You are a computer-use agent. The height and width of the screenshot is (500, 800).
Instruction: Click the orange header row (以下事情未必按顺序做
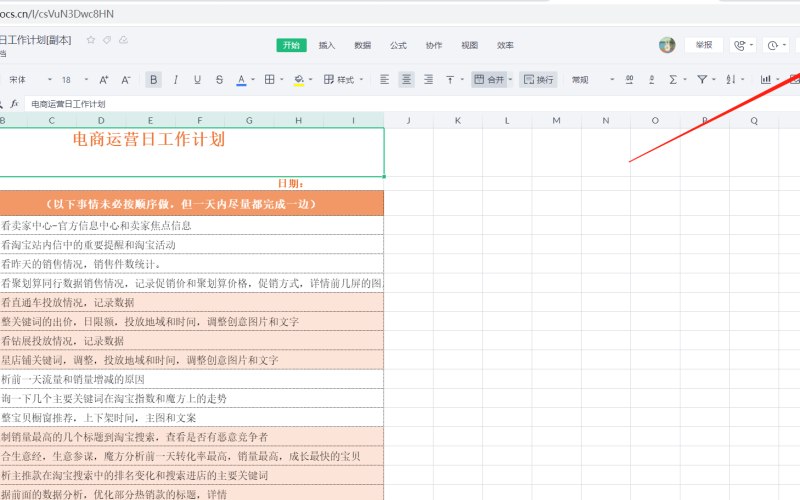click(192, 204)
